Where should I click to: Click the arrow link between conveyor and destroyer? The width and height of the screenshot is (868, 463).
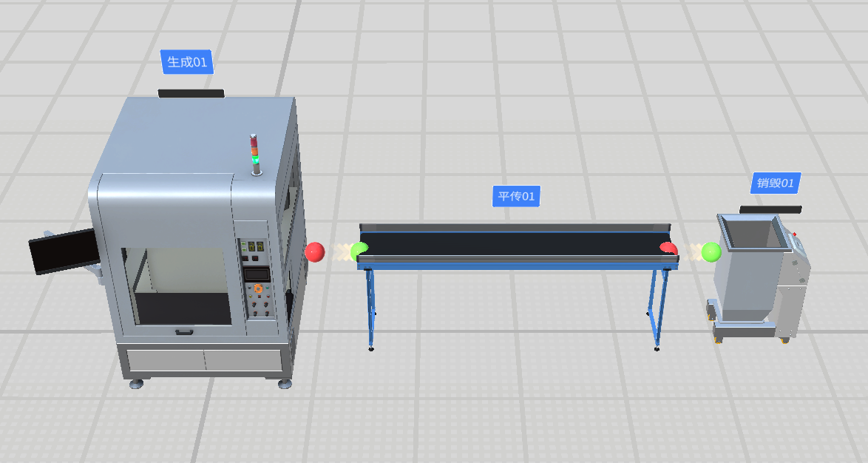[691, 252]
